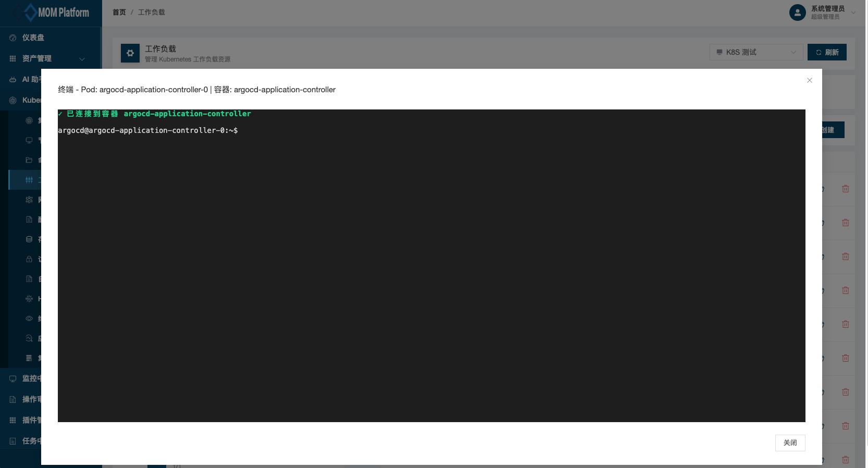This screenshot has height=468, width=868.
Task: Open the 仪表盘 dashboard icon in the sidebar
Action: coord(13,38)
